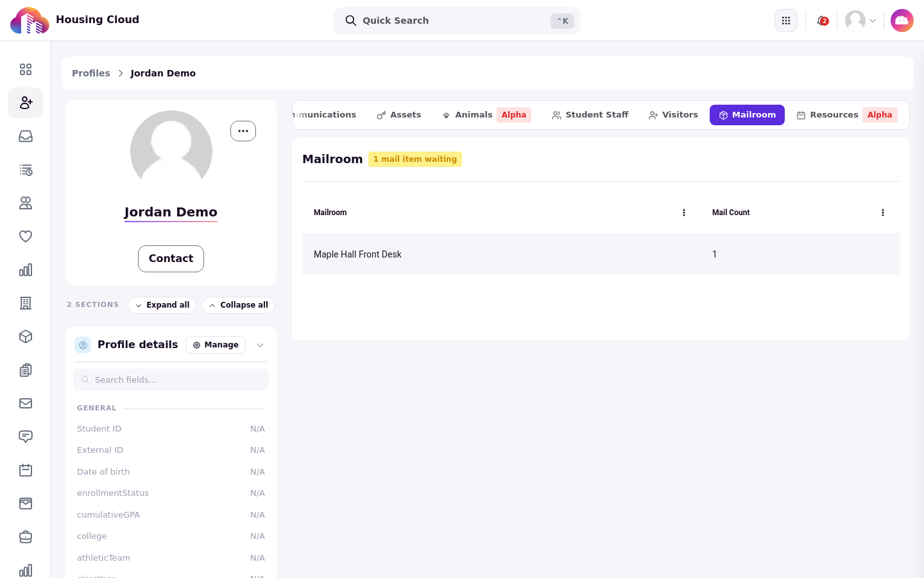Select the Mailroom tab
This screenshot has height=578, width=924.
point(747,115)
